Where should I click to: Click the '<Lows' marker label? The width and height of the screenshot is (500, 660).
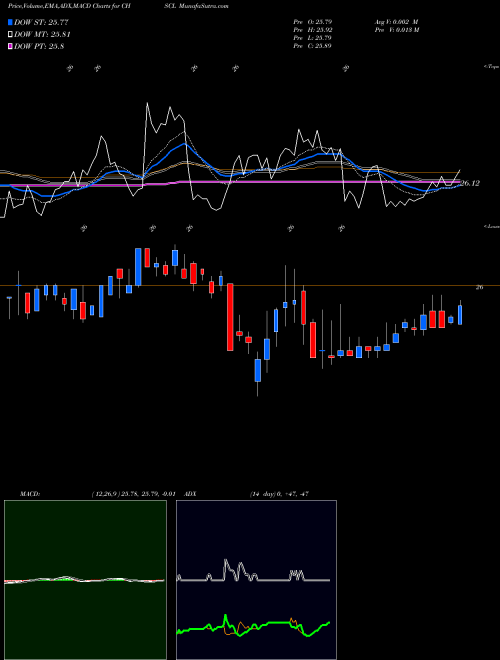point(492,226)
